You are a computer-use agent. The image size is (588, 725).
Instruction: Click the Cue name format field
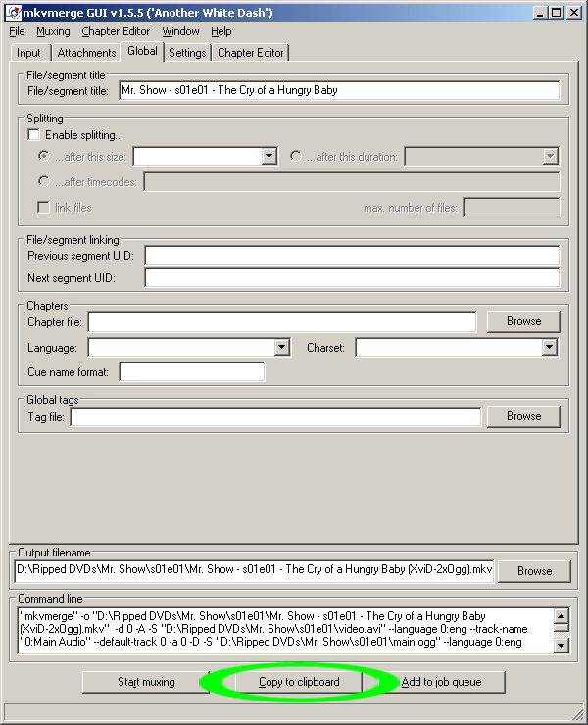(x=192, y=372)
